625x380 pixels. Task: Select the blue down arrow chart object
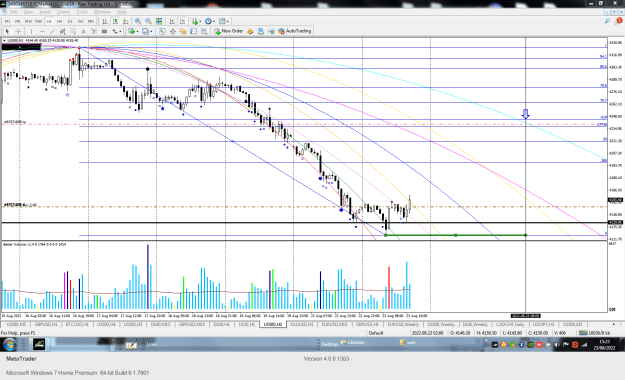pos(526,114)
